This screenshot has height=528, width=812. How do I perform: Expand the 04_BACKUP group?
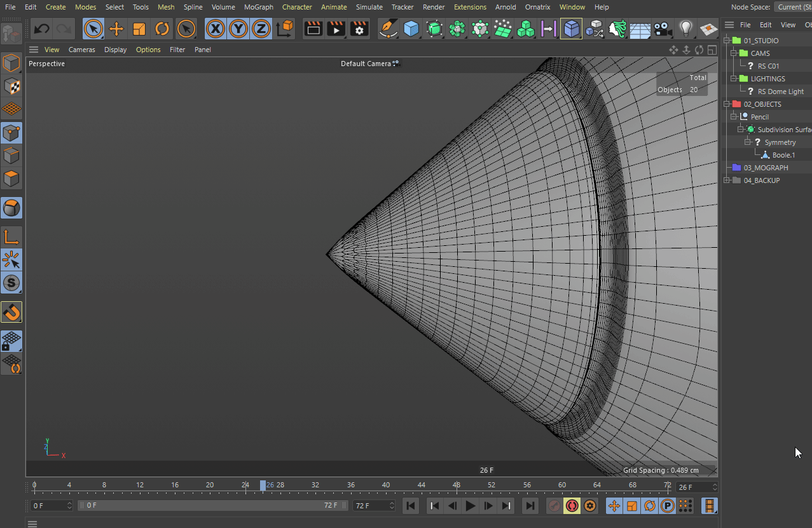[x=727, y=180]
